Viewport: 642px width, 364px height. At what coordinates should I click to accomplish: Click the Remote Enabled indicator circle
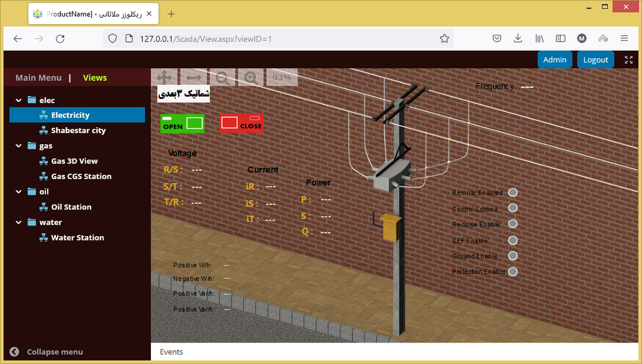tap(513, 192)
